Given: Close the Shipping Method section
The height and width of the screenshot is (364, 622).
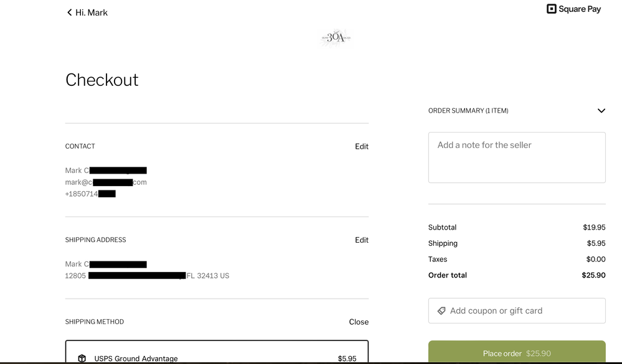Looking at the screenshot, I should point(359,322).
